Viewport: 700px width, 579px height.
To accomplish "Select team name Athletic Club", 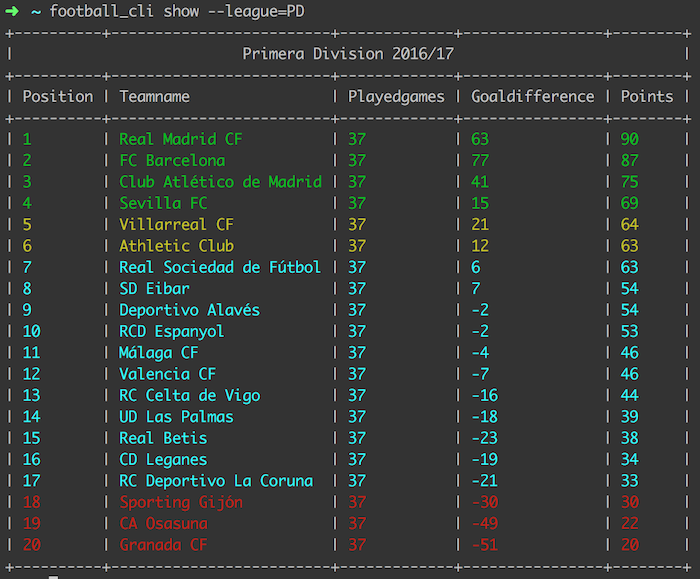I will point(176,246).
